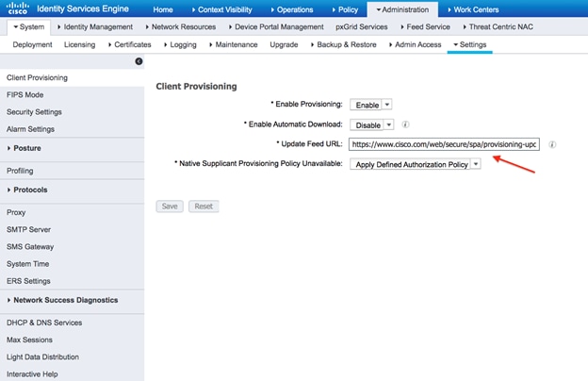Go to Upgrade page
The width and height of the screenshot is (588, 381).
coord(284,44)
